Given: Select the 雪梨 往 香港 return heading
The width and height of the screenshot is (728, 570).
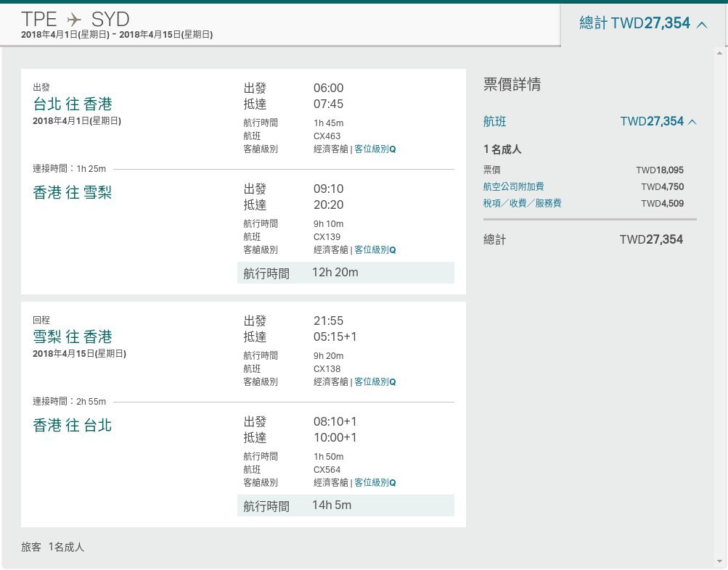Looking at the screenshot, I should pos(73,336).
